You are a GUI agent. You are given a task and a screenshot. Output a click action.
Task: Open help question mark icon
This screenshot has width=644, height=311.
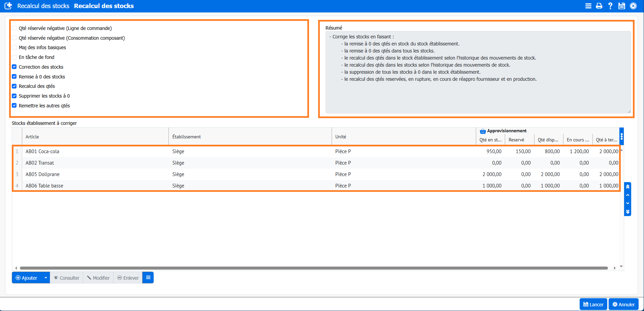pyautogui.click(x=610, y=6)
